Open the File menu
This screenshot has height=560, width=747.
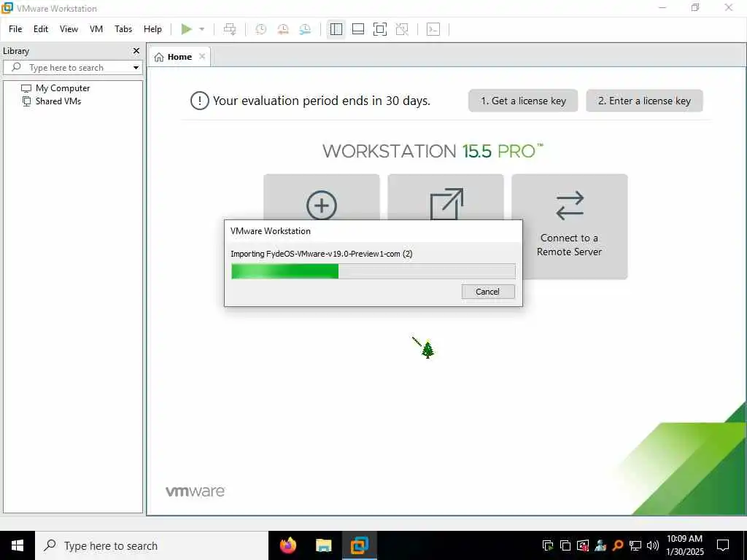15,29
